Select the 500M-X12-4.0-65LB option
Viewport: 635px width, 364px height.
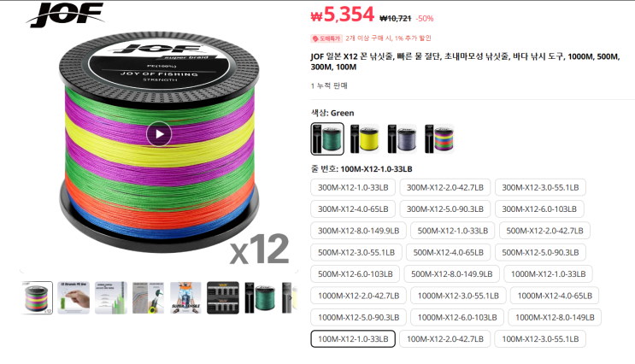(x=449, y=252)
